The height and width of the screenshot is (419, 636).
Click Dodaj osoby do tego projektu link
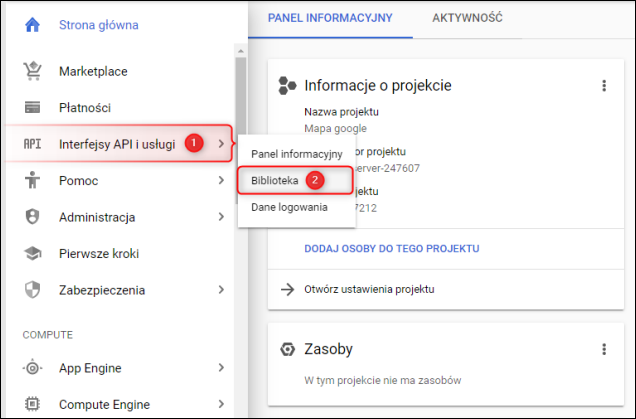point(392,248)
